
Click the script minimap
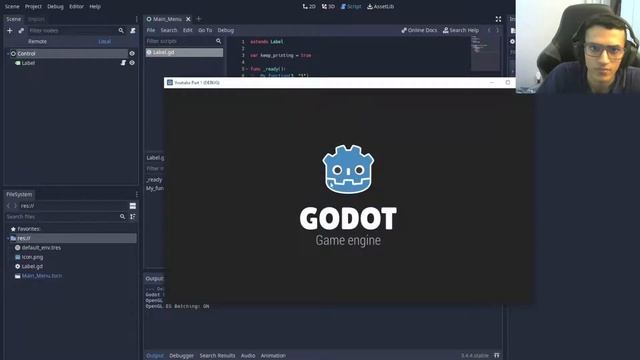coord(485,53)
